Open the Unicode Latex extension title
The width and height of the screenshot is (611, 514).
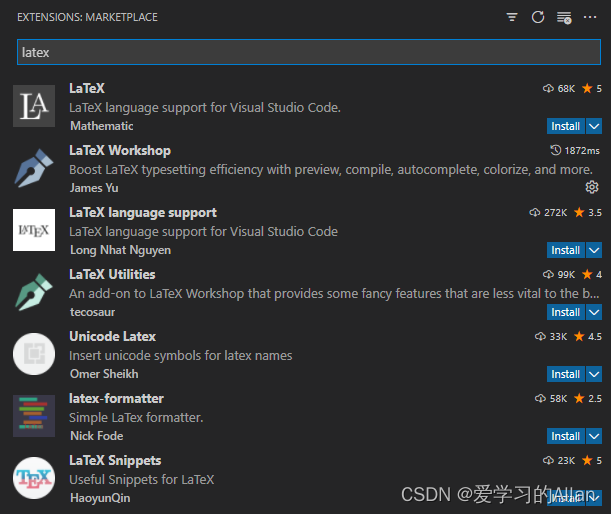(x=113, y=336)
